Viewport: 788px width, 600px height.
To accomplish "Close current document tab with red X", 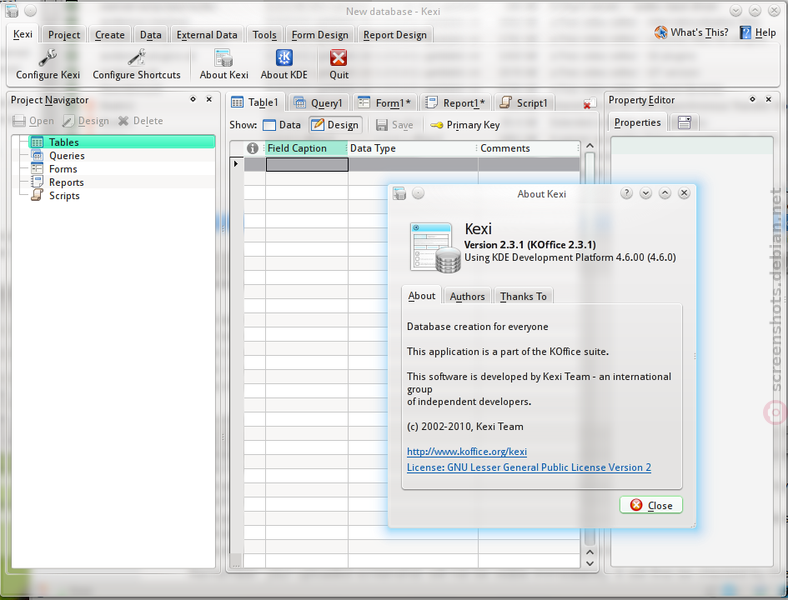I will (x=588, y=104).
